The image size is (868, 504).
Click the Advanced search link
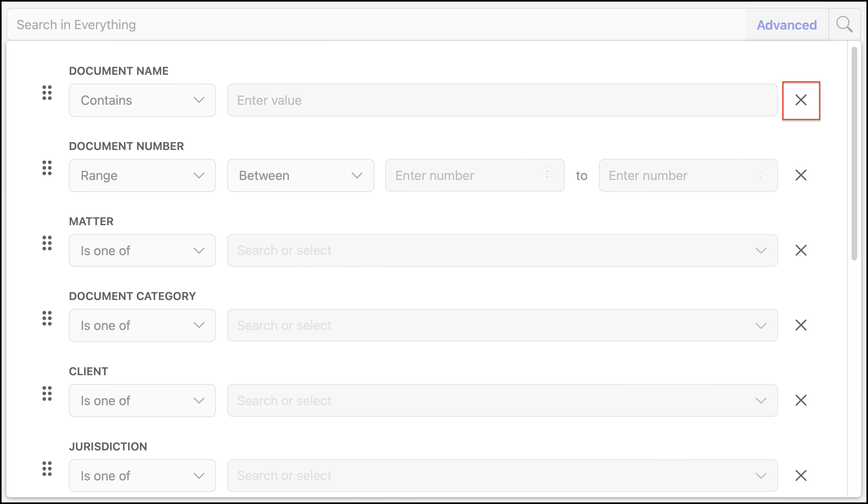tap(786, 25)
